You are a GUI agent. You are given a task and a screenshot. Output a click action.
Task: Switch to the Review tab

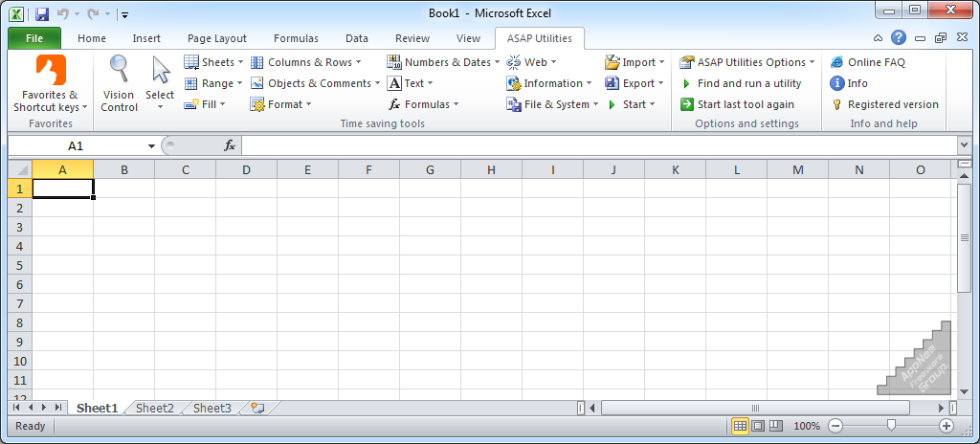coord(412,38)
